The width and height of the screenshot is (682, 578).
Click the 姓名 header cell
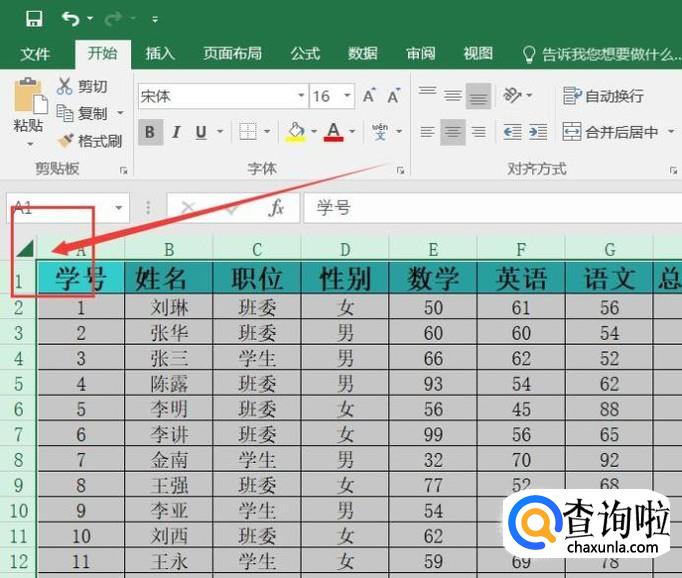tap(169, 278)
